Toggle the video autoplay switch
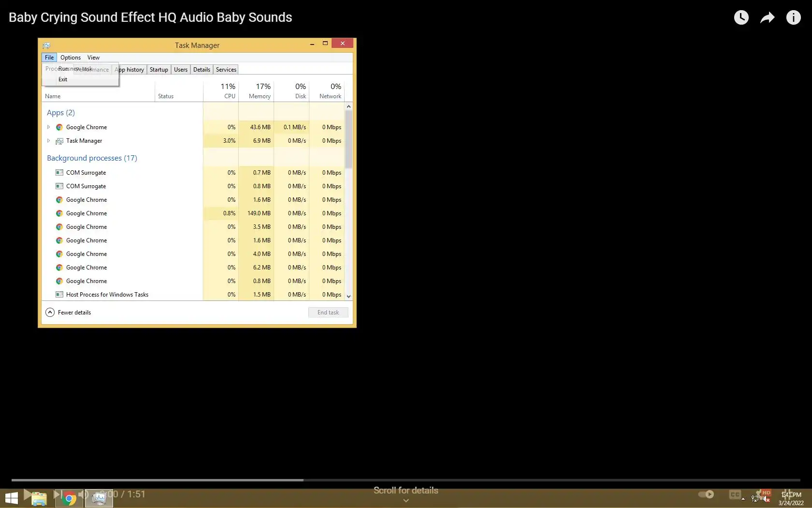This screenshot has width=812, height=508. 706,494
